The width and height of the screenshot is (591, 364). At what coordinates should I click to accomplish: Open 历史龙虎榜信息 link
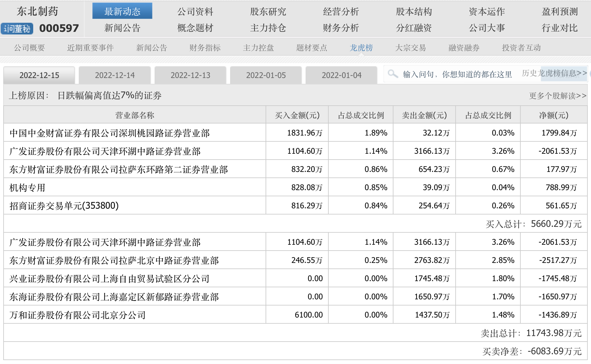click(x=554, y=73)
